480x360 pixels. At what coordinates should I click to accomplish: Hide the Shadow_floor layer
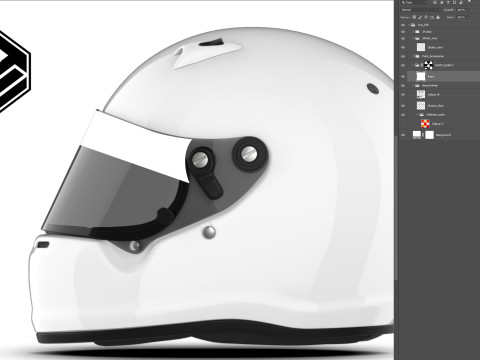tap(403, 106)
